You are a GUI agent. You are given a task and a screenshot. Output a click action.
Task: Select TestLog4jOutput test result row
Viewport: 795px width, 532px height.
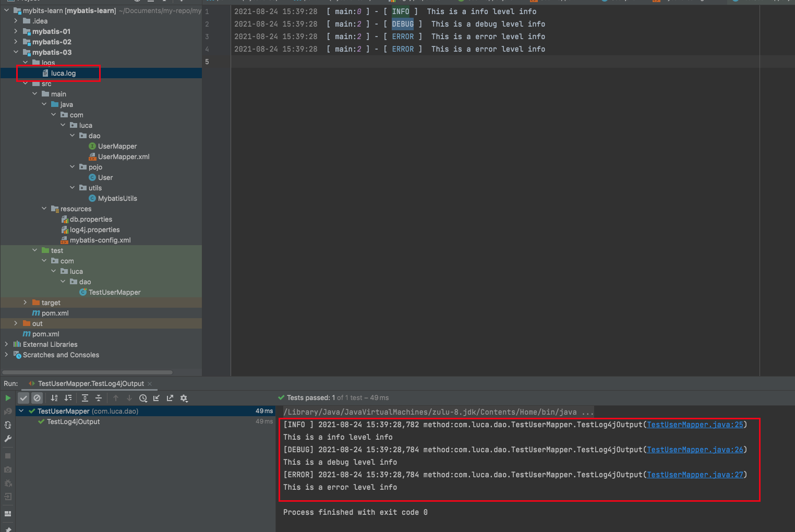click(x=73, y=421)
